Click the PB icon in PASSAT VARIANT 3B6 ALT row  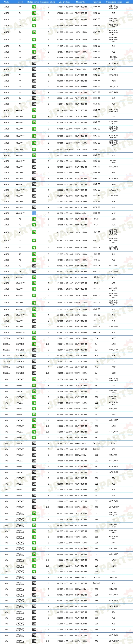tap(34, 572)
